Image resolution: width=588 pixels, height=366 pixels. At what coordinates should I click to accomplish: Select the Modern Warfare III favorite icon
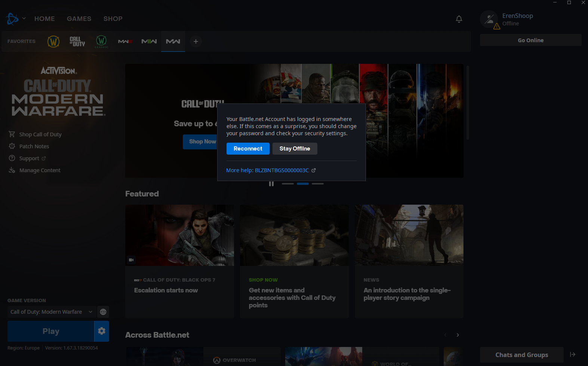pyautogui.click(x=125, y=41)
